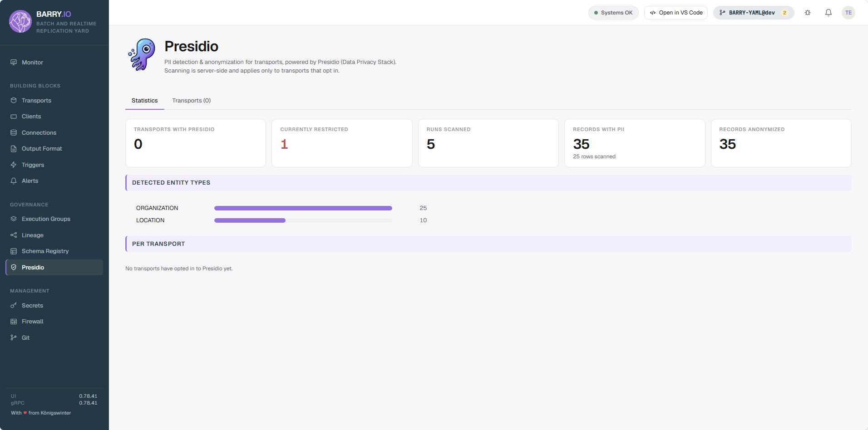Open Execution Groups from the sidebar
This screenshot has height=430, width=868.
[54, 219]
